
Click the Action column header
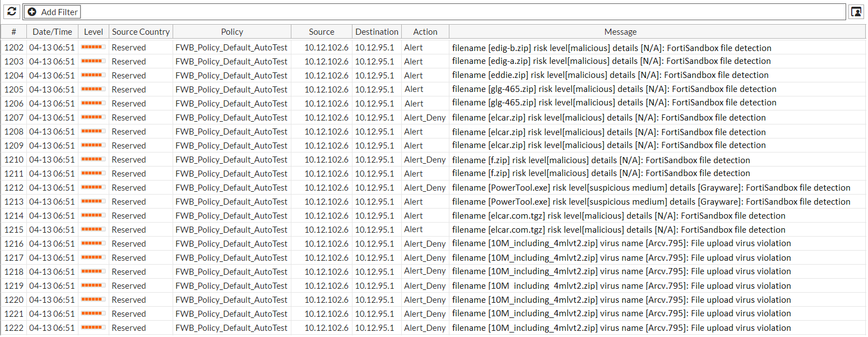click(x=425, y=32)
